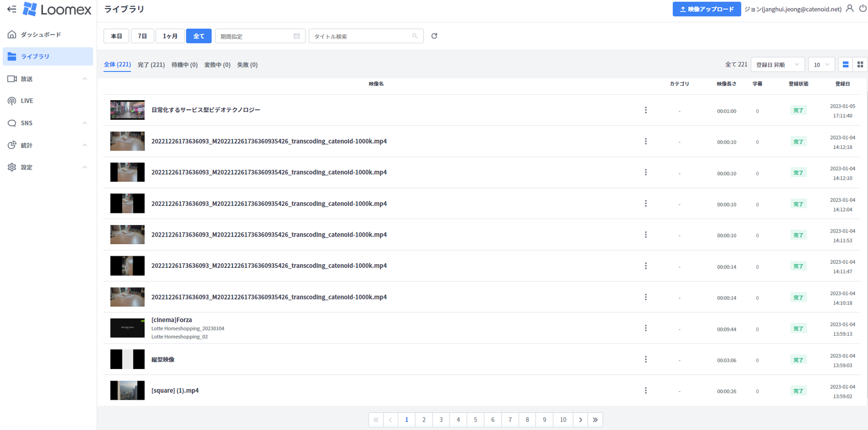Open the user profile icon
This screenshot has width=868, height=430.
coord(849,9)
